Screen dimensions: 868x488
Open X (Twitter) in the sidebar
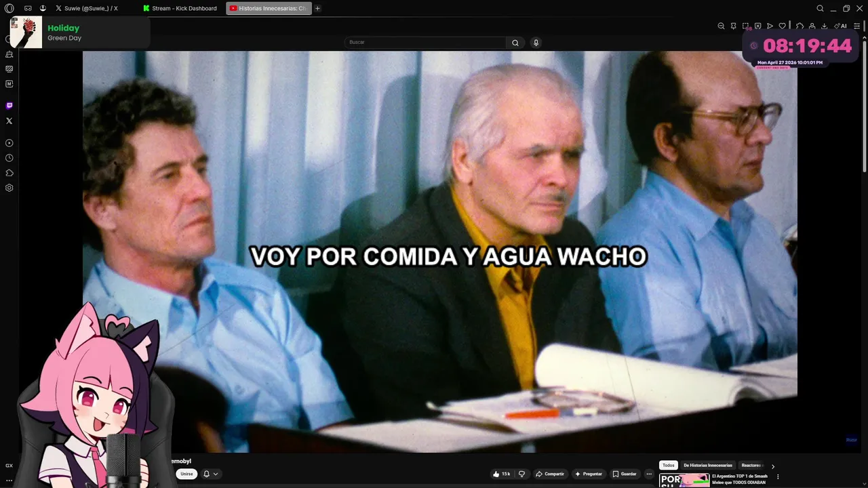[x=9, y=121]
